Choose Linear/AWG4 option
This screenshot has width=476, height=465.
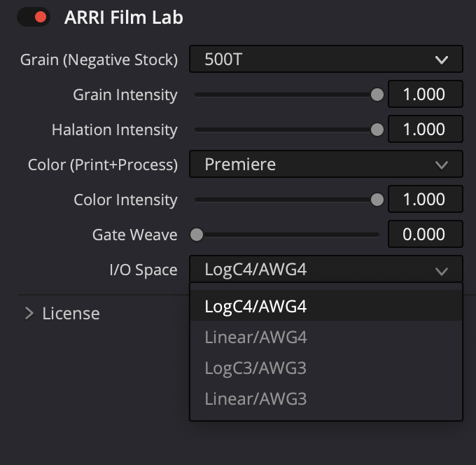[x=255, y=338]
